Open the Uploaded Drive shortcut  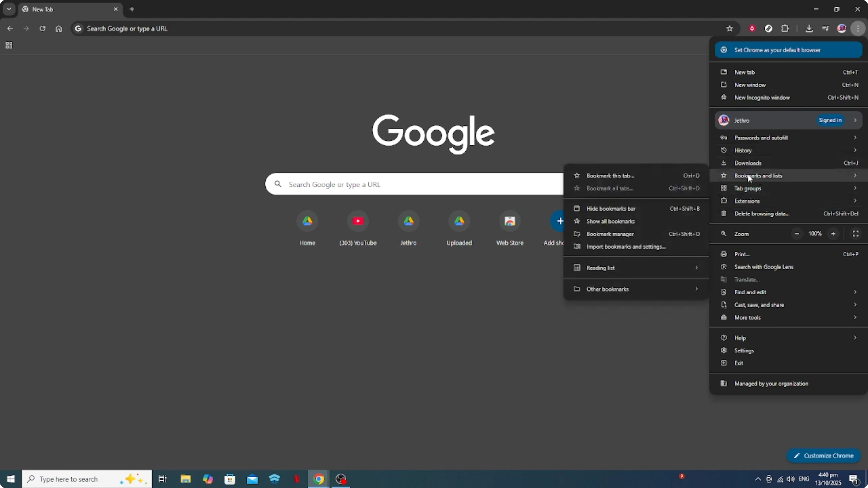pos(459,228)
